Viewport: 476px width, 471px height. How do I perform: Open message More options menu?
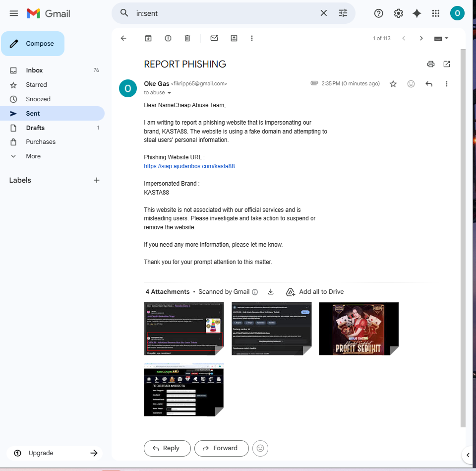pos(447,84)
